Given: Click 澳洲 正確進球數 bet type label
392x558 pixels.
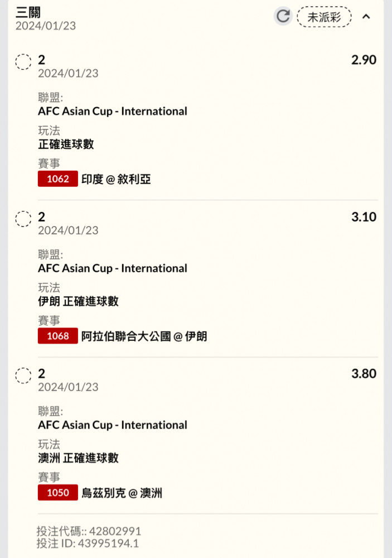Looking at the screenshot, I should (x=78, y=458).
